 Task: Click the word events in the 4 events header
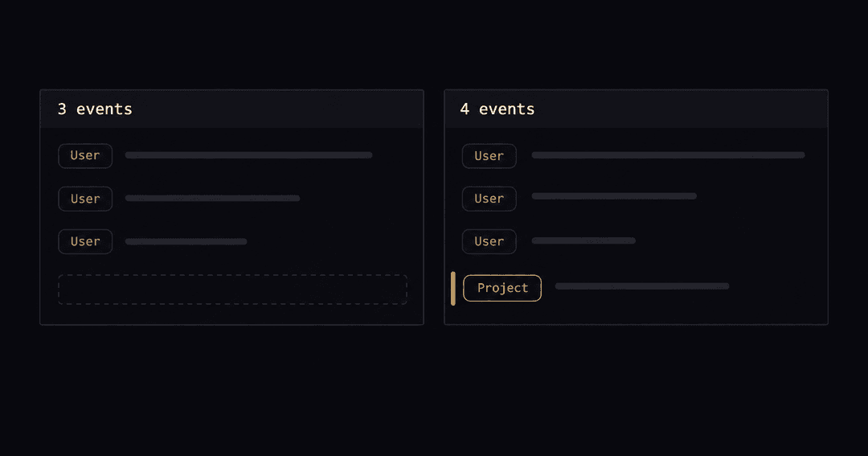coord(506,109)
